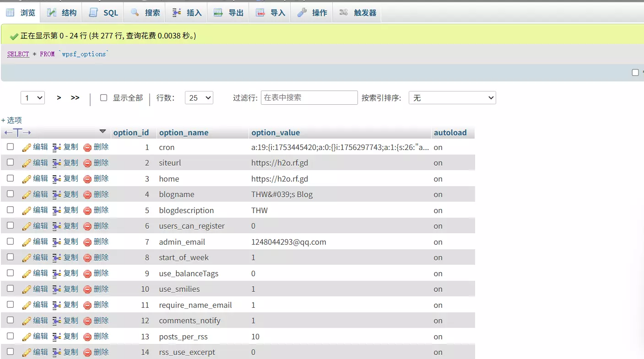Click the 导出 (Export) icon
The image size is (644, 359).
click(x=217, y=12)
